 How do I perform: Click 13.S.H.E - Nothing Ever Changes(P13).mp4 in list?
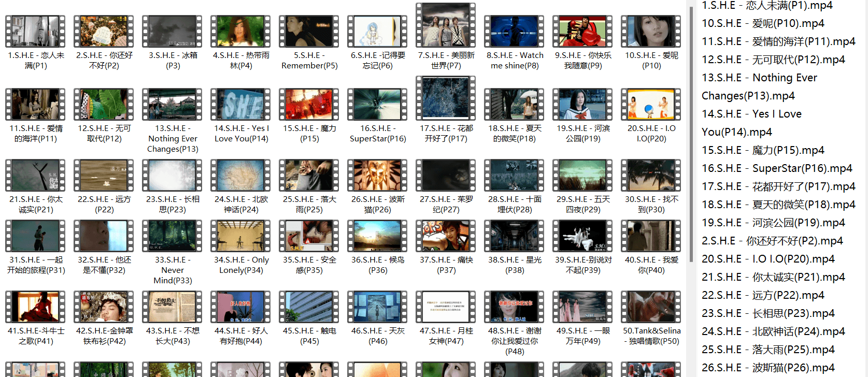759,86
